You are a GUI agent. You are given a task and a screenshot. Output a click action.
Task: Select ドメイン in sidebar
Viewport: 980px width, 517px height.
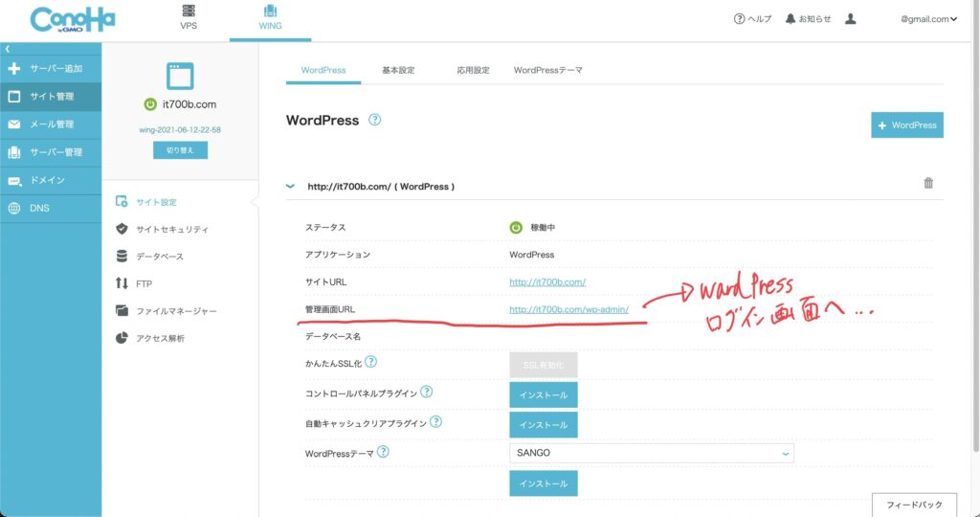pyautogui.click(x=51, y=181)
